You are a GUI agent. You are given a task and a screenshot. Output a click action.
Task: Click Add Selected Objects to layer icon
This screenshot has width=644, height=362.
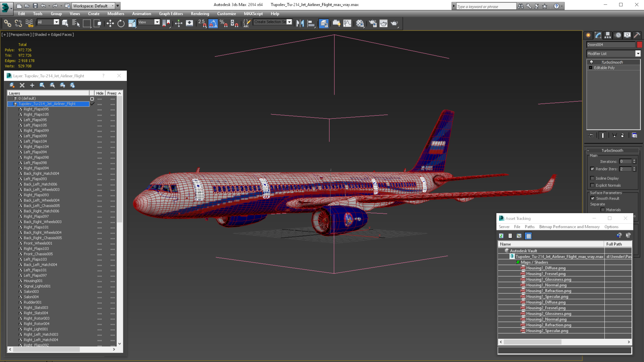click(x=32, y=85)
